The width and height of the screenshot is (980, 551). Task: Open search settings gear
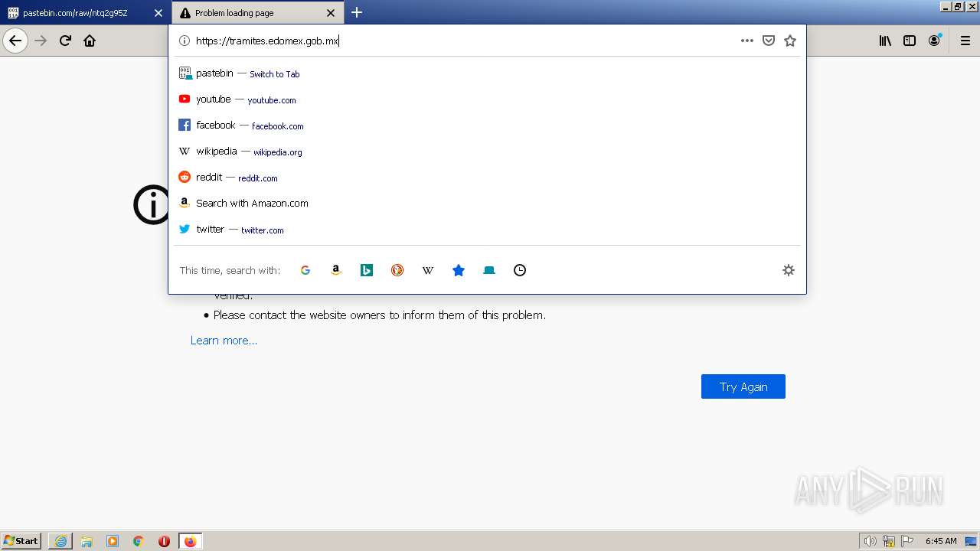[789, 270]
